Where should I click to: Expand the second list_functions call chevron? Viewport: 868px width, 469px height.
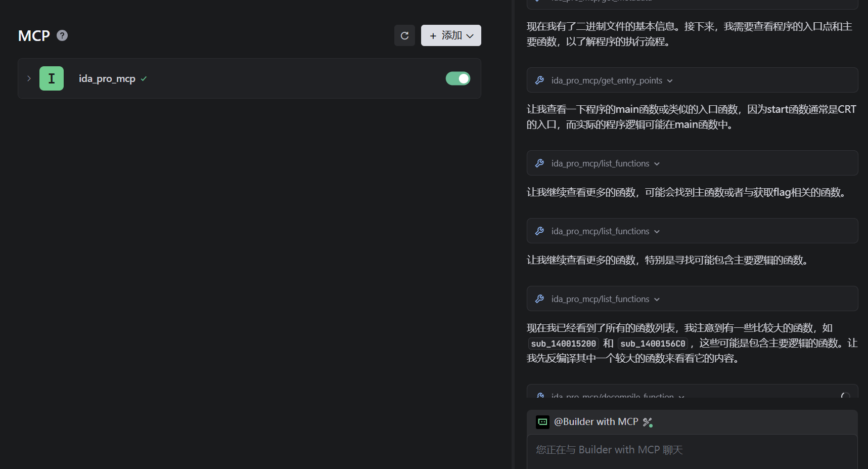click(657, 232)
